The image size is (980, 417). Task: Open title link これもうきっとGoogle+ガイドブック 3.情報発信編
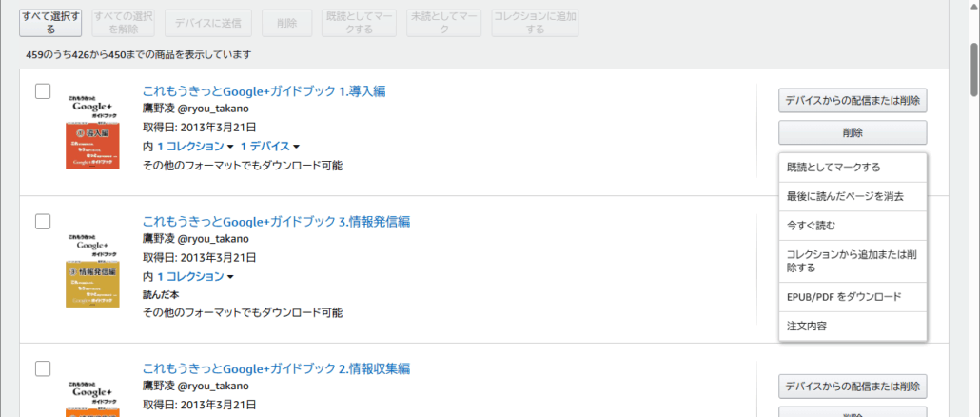coord(276,222)
